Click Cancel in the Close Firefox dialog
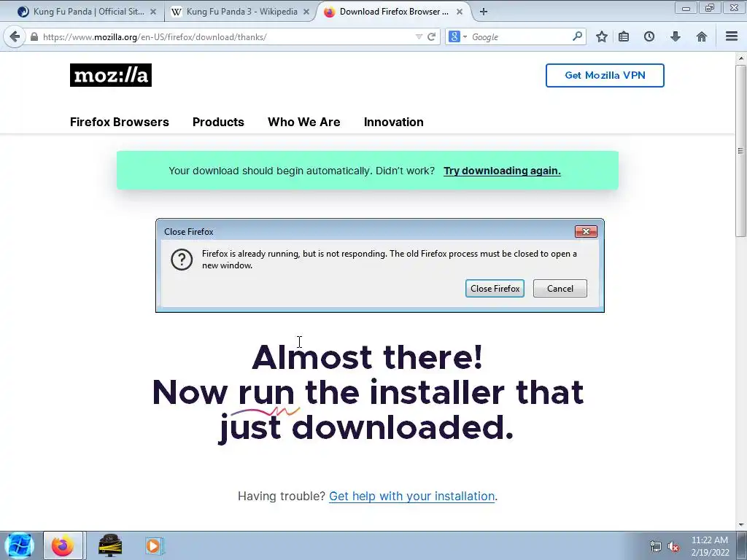This screenshot has width=747, height=560. (560, 289)
